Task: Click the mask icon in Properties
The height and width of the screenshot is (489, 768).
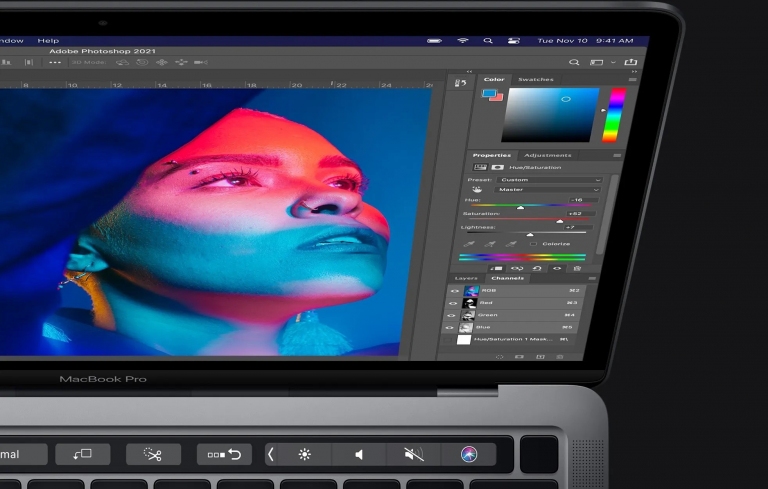Action: pos(498,167)
